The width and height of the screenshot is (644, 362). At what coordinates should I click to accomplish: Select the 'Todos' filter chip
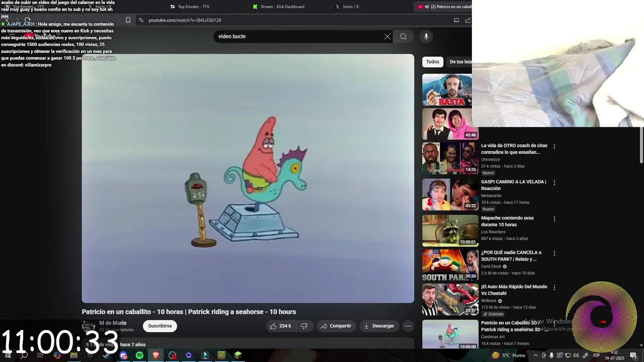coord(433,62)
